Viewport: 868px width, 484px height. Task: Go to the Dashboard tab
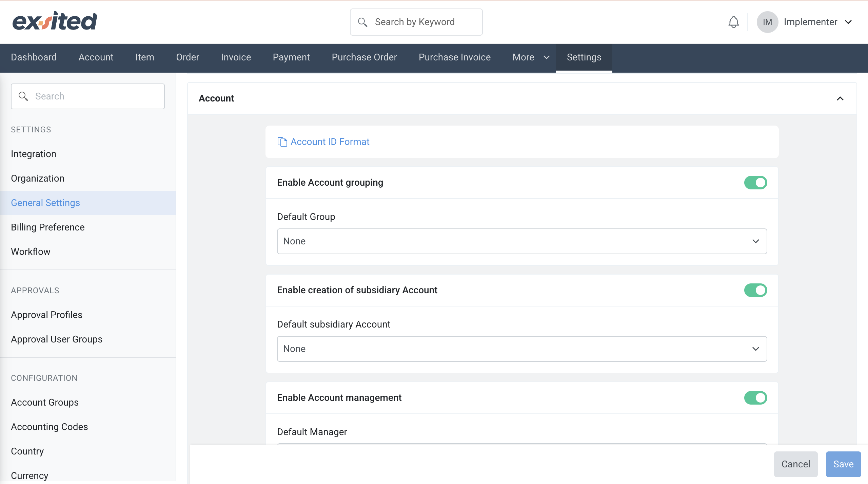pyautogui.click(x=34, y=57)
